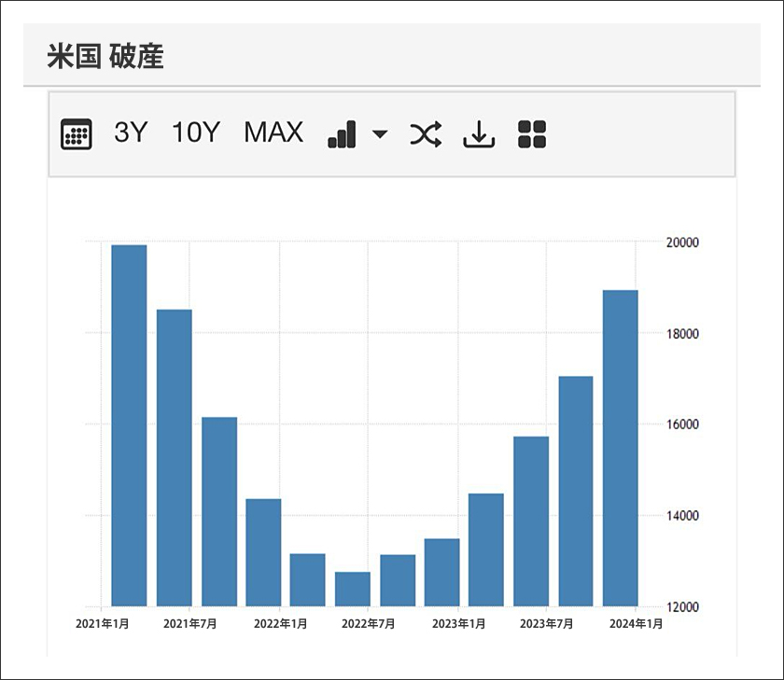The image size is (784, 680).
Task: Click the bar chart type icon
Action: tap(343, 134)
